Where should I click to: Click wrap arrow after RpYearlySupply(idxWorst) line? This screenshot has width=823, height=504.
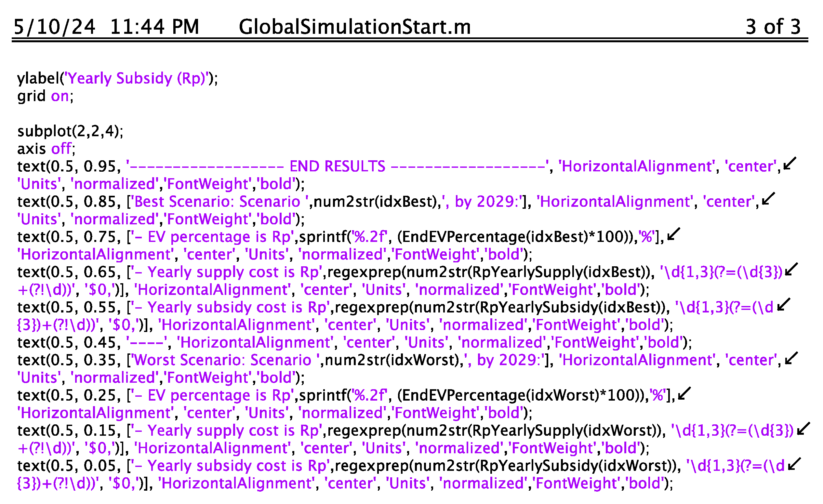pyautogui.click(x=803, y=429)
